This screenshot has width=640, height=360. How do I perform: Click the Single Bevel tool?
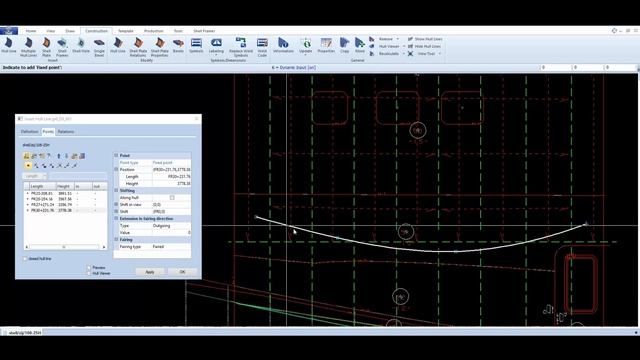(99, 47)
